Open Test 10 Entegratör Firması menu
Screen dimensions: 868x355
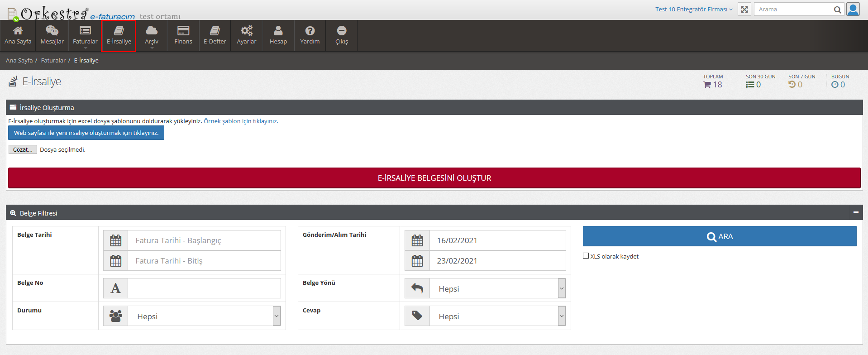click(x=693, y=10)
